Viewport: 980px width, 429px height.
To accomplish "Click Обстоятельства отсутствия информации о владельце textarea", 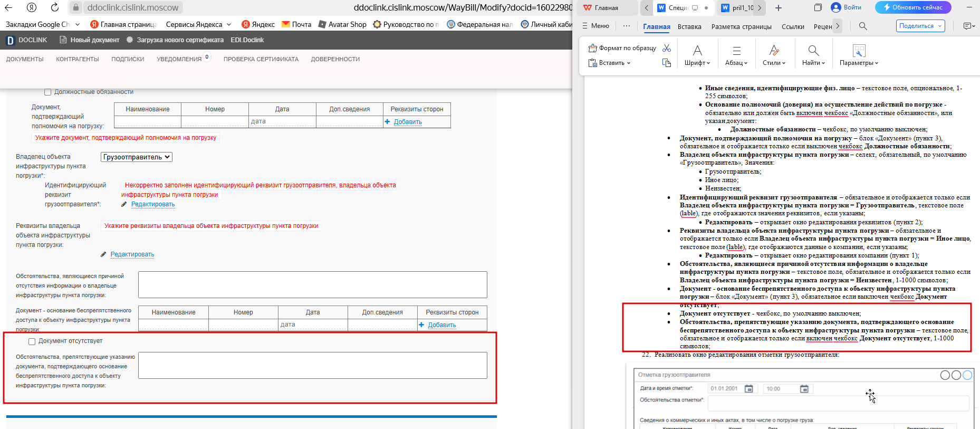I will 313,284.
